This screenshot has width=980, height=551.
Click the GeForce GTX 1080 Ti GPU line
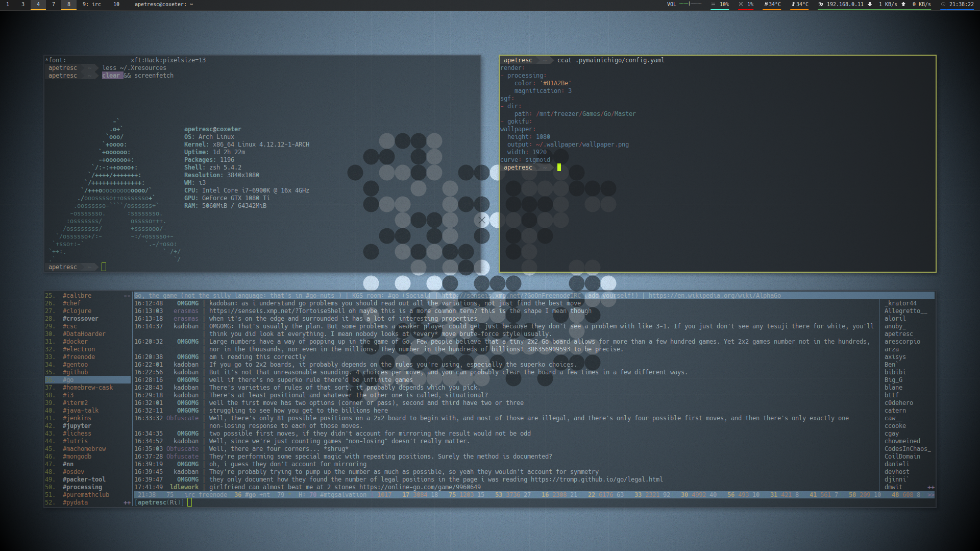227,198
